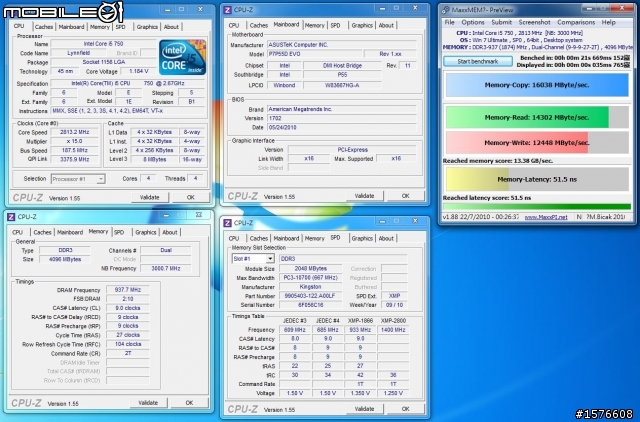
Task: Open the Screenshot menu in MaxxMEM
Action: (x=534, y=22)
